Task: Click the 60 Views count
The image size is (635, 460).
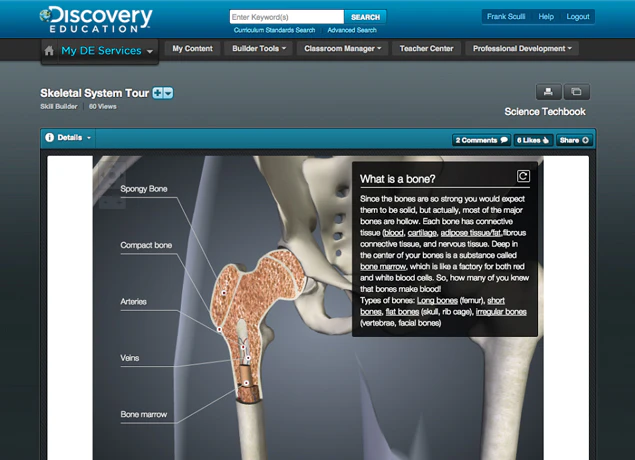Action: coord(102,106)
